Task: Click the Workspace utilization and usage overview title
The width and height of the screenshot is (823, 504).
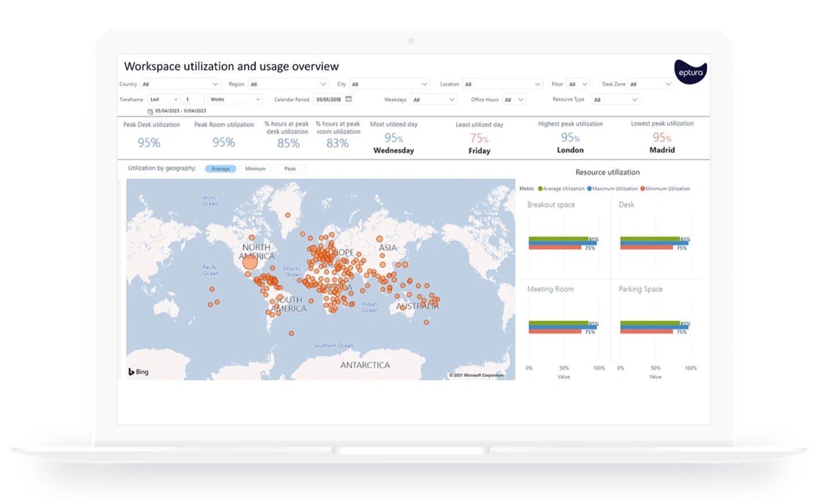Action: pos(231,67)
